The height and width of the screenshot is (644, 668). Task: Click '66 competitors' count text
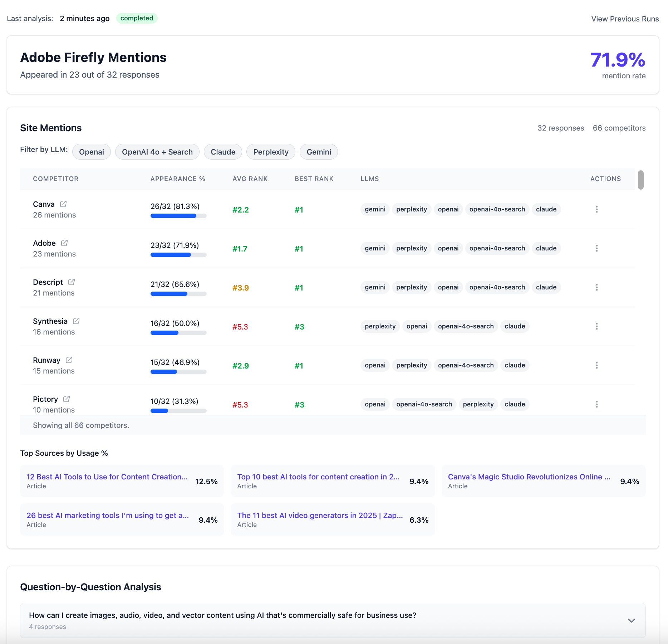[619, 128]
